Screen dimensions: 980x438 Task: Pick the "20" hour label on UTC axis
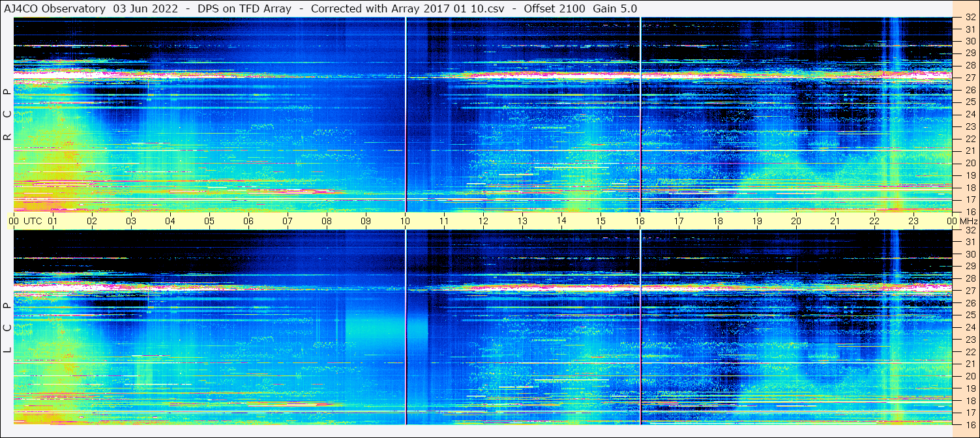pyautogui.click(x=796, y=221)
